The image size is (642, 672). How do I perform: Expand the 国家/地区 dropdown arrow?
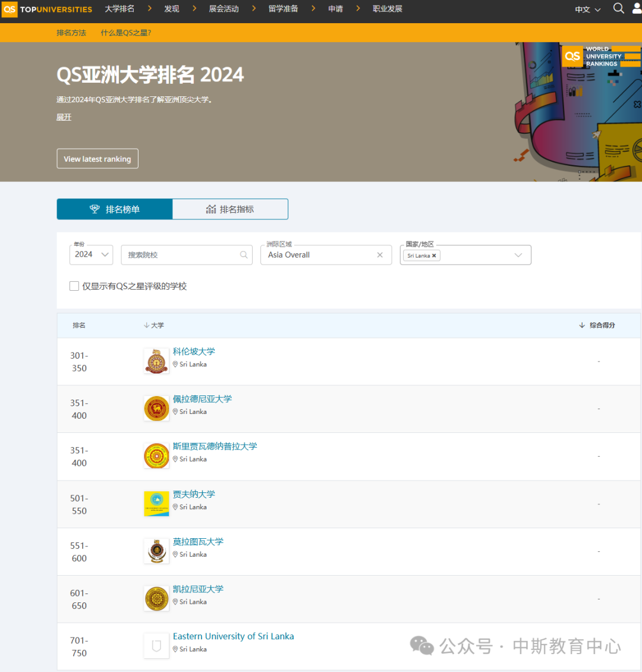tap(518, 255)
